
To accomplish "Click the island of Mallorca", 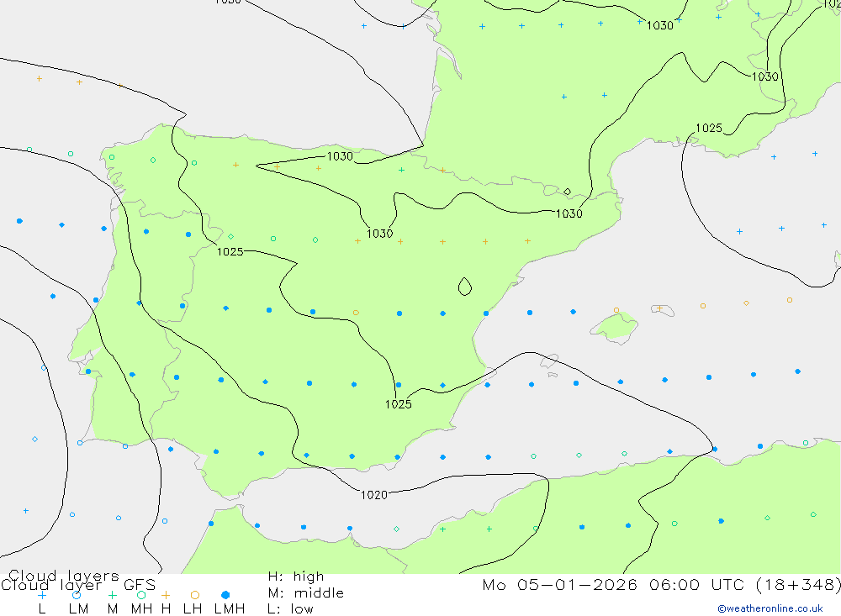I will click(615, 327).
